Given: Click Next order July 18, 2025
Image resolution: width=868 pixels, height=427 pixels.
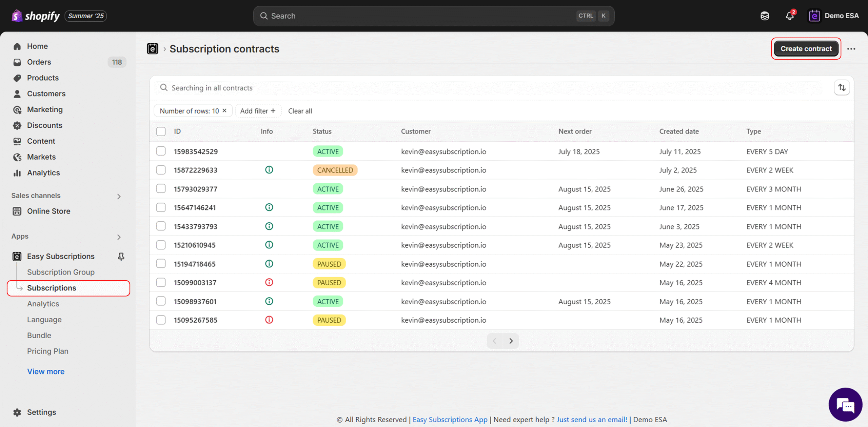Looking at the screenshot, I should (579, 151).
